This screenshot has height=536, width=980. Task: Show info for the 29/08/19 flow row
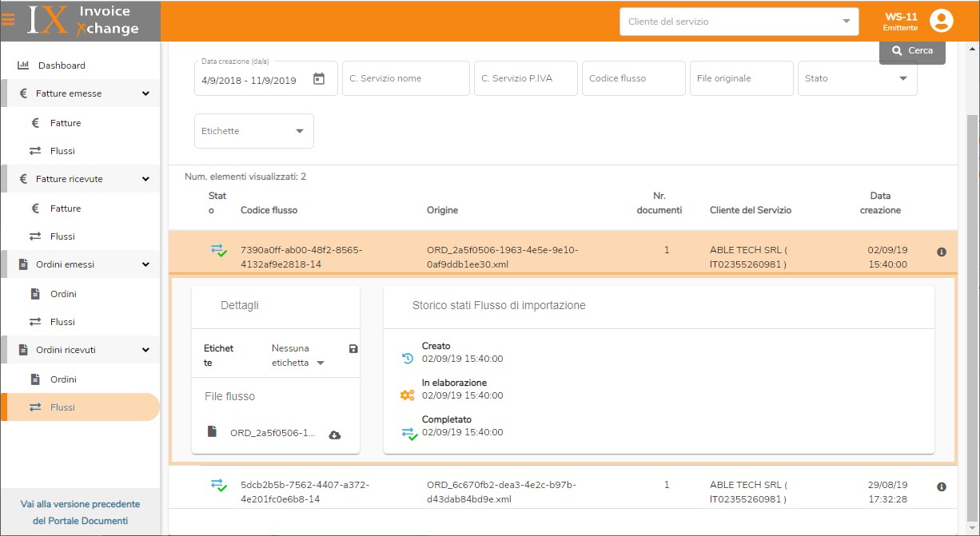[x=941, y=486]
